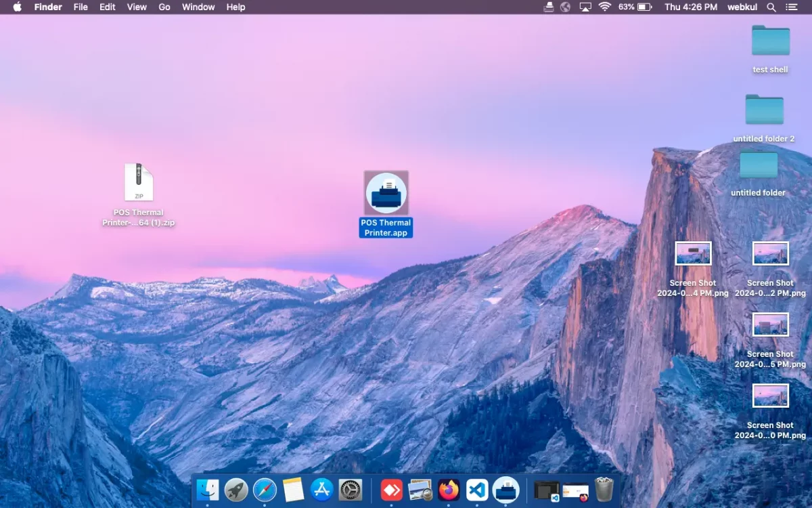Open the Trash in the Dock
The height and width of the screenshot is (508, 812).
[604, 490]
